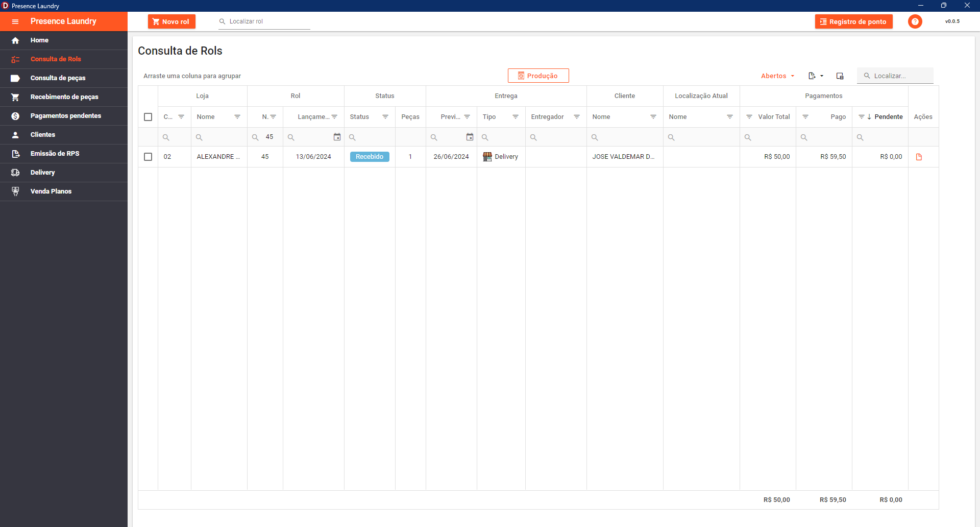The height and width of the screenshot is (527, 980).
Task: Open Delivery in sidebar
Action: [64, 173]
